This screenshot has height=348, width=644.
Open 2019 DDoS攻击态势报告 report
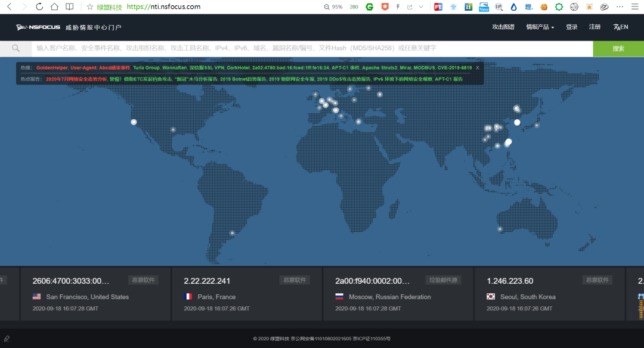point(343,79)
